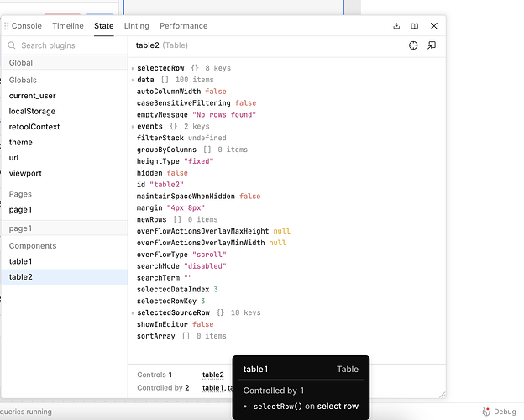Click the download state icon
Viewport: 524px width, 420px height.
[x=396, y=26]
